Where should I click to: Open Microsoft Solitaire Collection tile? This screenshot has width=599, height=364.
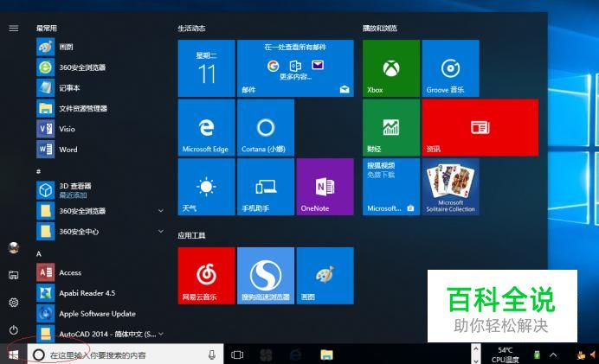click(450, 187)
